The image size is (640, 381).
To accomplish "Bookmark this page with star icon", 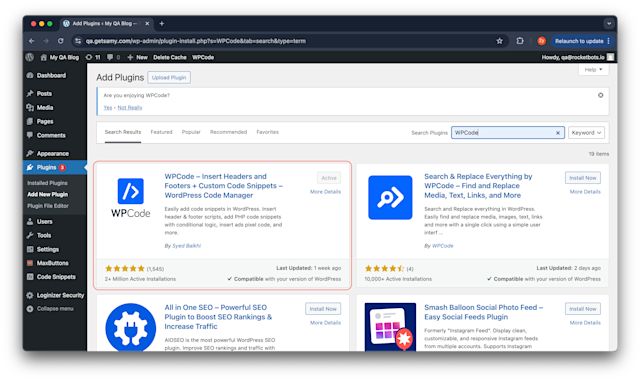I will pos(499,41).
